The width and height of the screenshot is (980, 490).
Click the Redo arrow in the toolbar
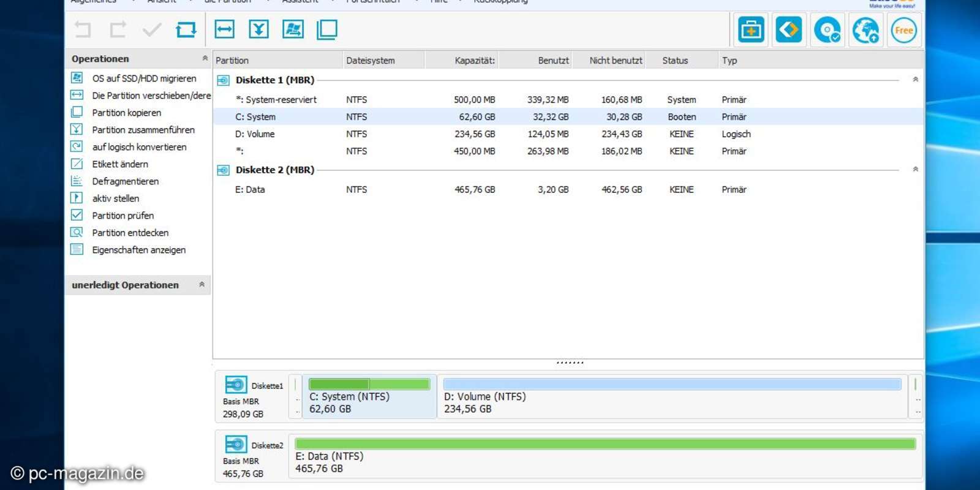tap(118, 29)
